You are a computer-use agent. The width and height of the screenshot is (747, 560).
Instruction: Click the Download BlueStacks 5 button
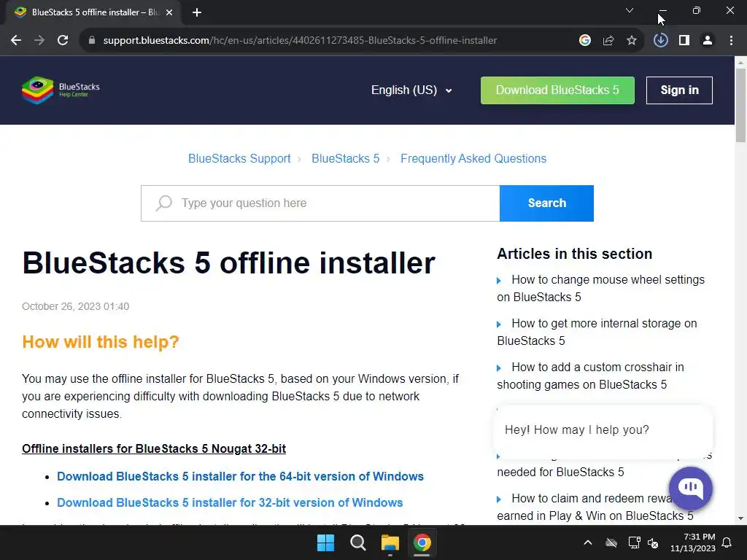[x=557, y=90]
